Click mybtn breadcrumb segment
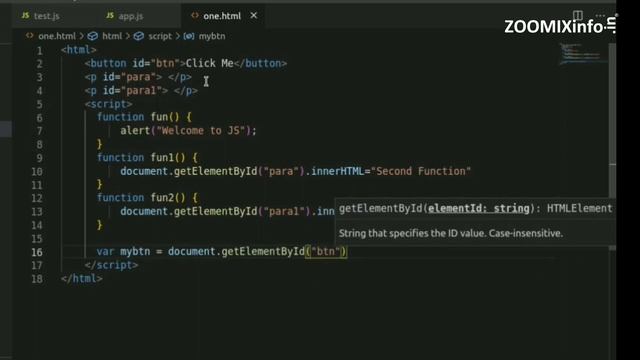 pos(212,36)
